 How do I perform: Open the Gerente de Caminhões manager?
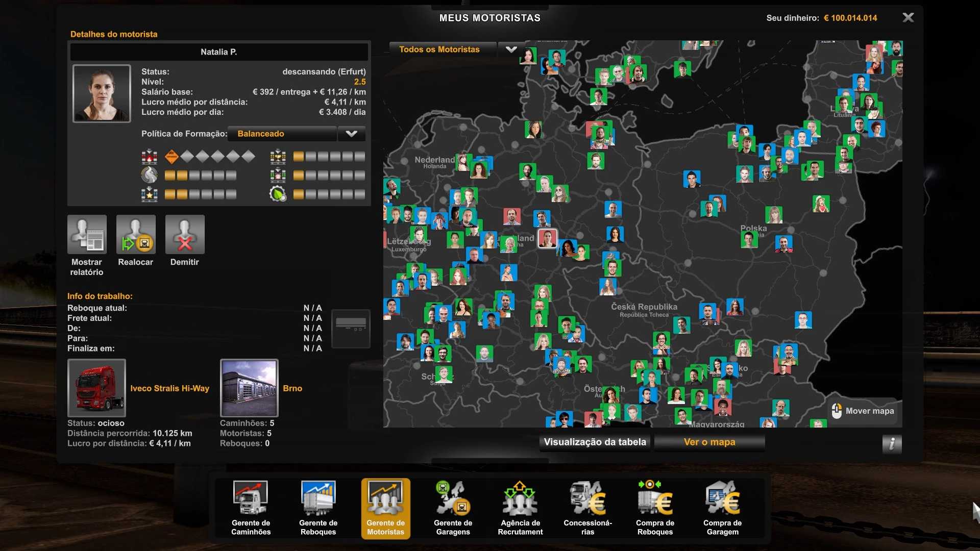(x=251, y=508)
